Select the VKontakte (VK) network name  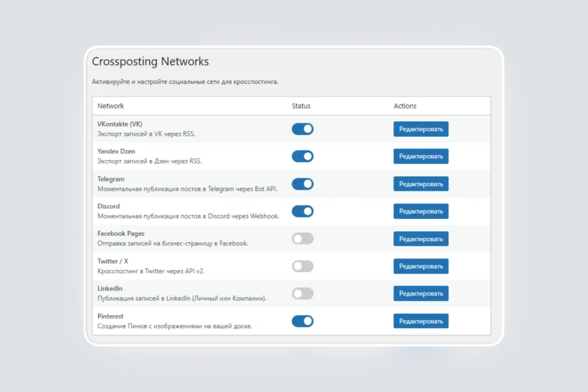point(119,124)
